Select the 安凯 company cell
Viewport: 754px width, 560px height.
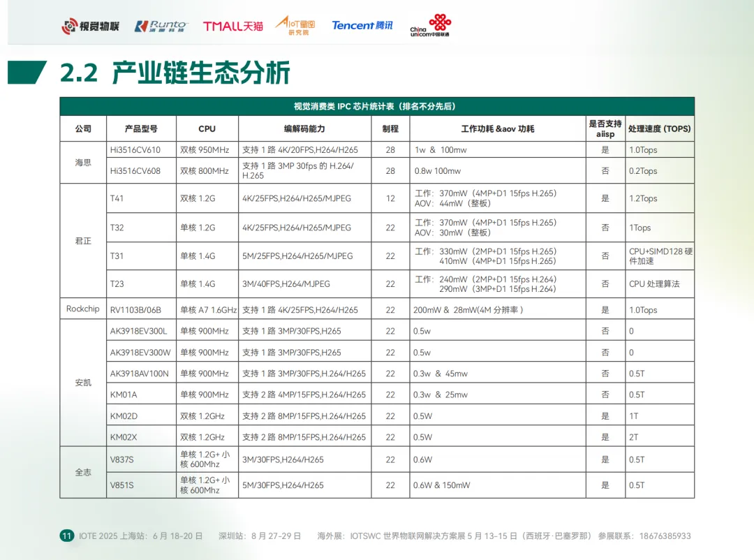(x=83, y=383)
